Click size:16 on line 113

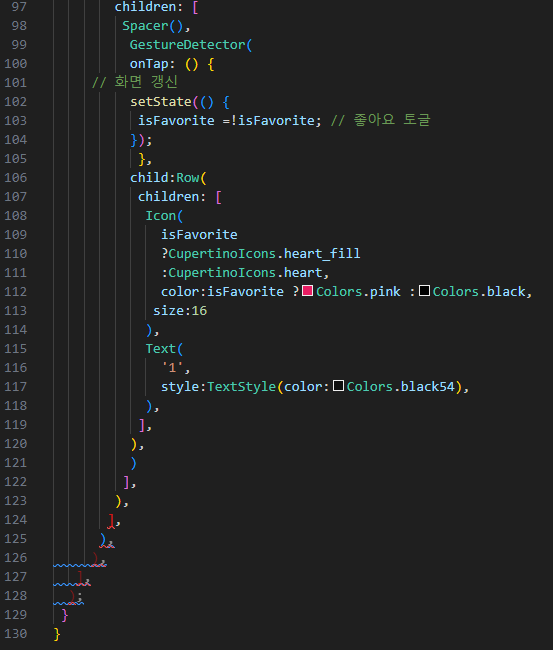click(x=180, y=311)
